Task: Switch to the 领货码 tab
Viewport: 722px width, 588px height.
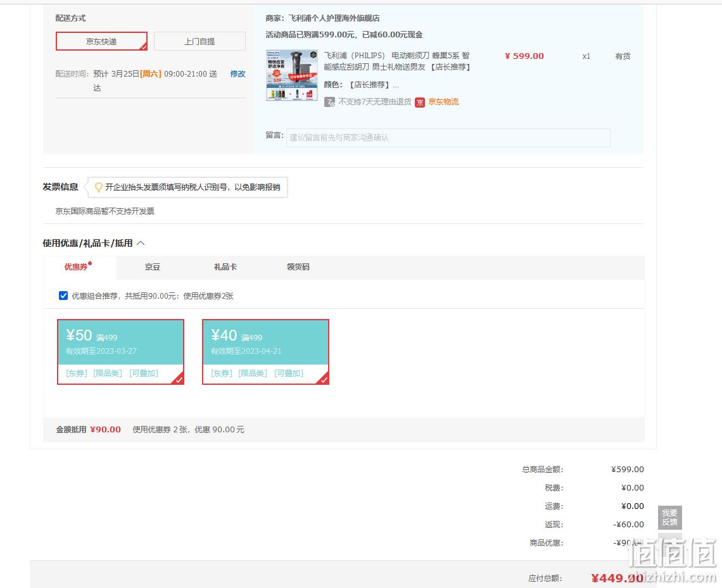Action: tap(298, 267)
